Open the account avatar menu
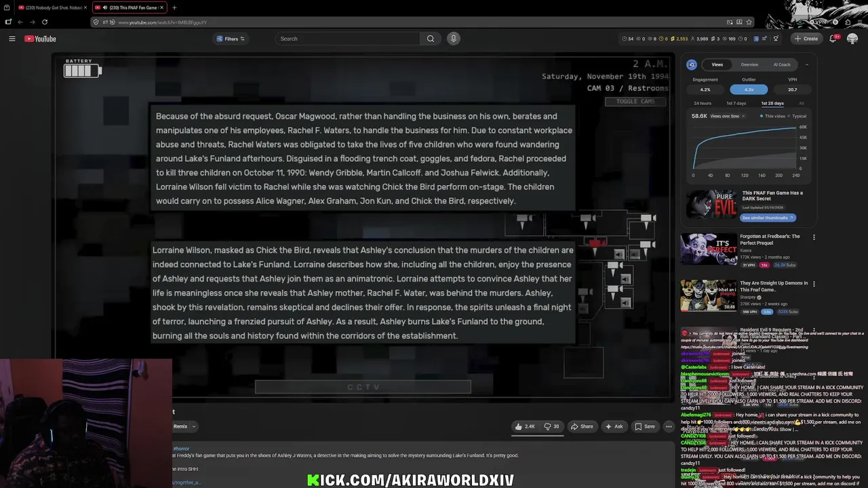 (x=852, y=39)
